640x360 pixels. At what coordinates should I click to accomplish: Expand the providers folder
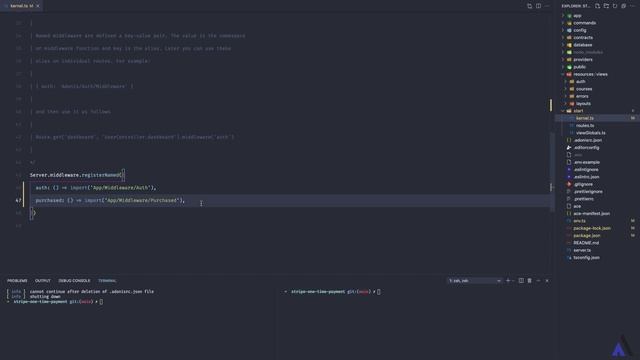(582, 60)
